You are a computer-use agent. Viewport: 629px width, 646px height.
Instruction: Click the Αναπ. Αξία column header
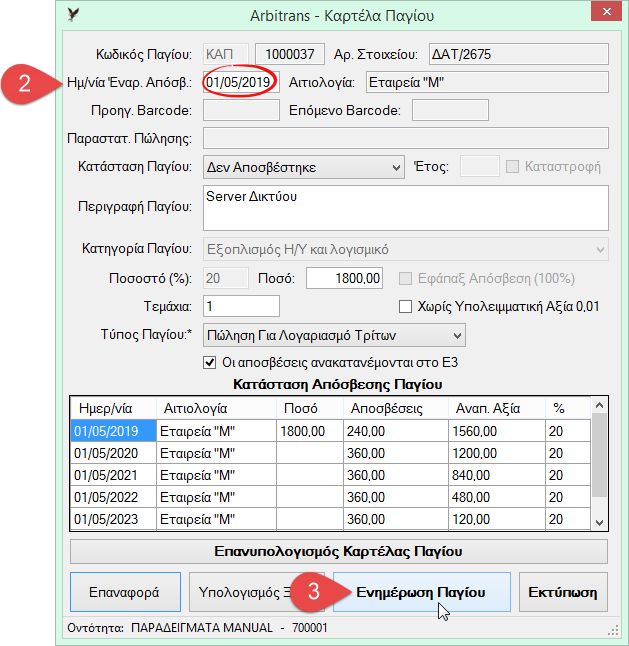497,408
